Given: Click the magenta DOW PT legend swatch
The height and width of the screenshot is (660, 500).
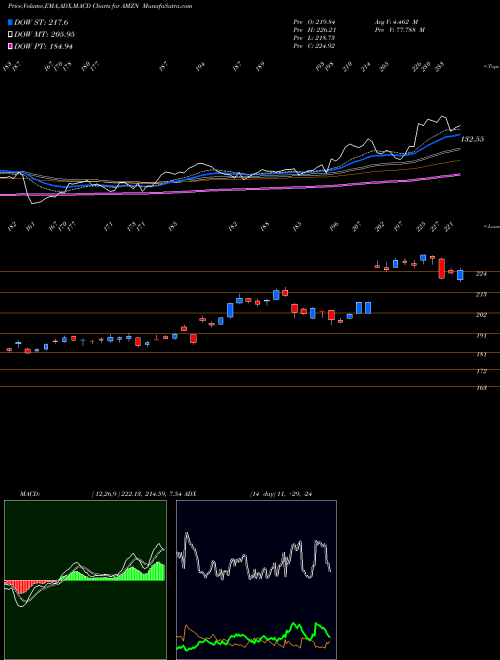Looking at the screenshot, I should point(10,46).
